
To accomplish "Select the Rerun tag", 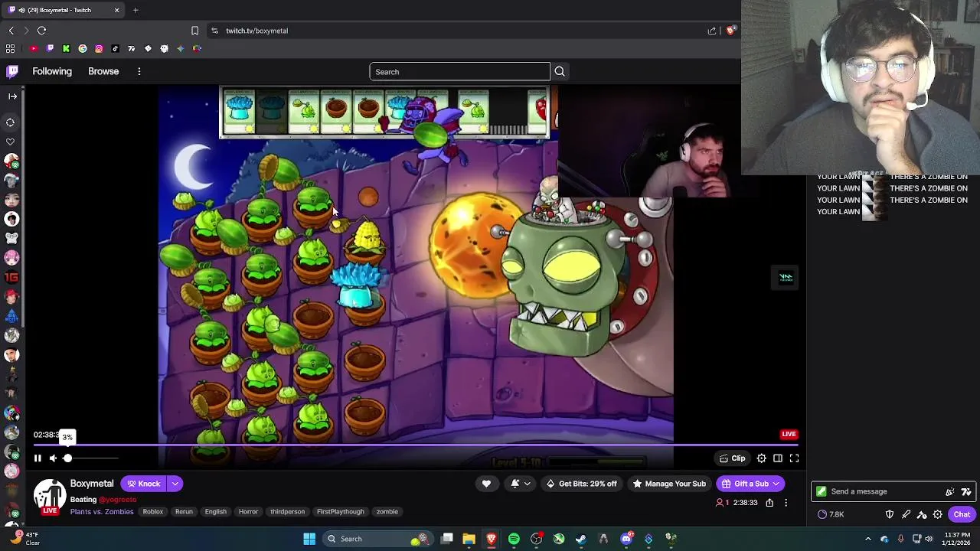I will (184, 511).
